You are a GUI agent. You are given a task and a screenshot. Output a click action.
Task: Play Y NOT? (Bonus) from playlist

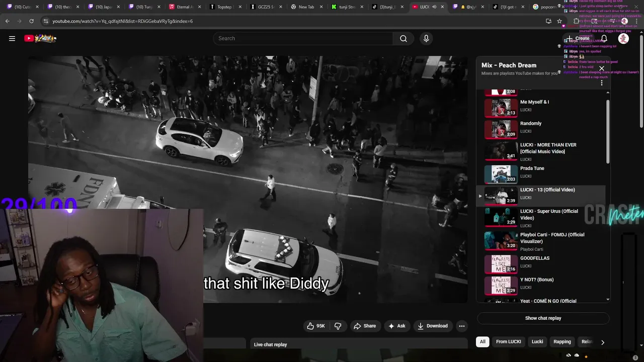click(x=541, y=285)
